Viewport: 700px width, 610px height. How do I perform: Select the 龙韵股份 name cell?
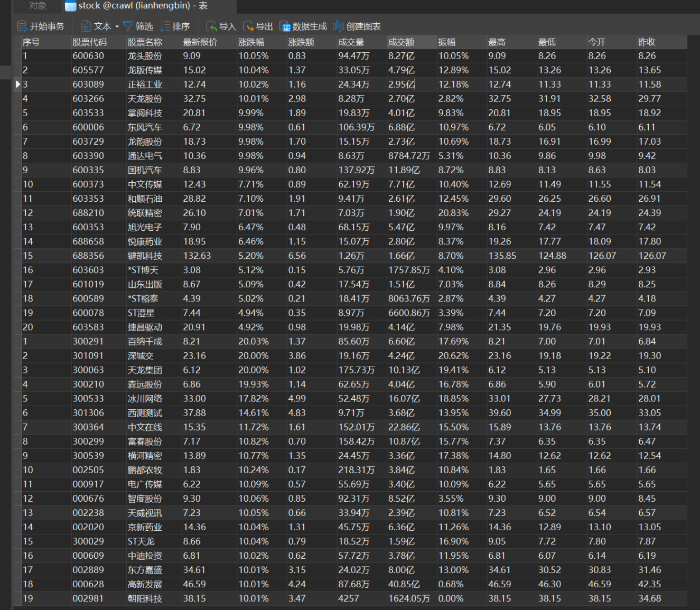[x=154, y=141]
